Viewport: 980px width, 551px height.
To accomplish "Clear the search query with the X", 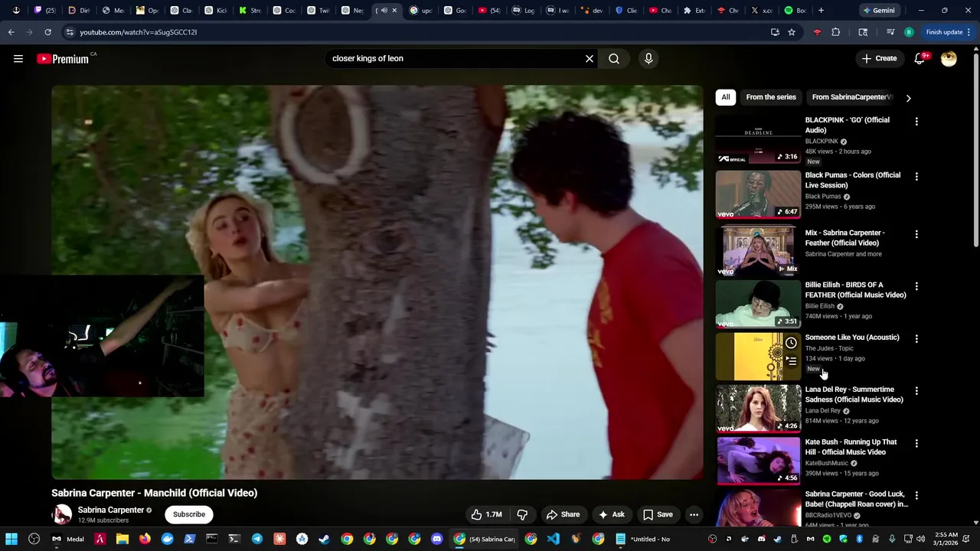I will 590,58.
